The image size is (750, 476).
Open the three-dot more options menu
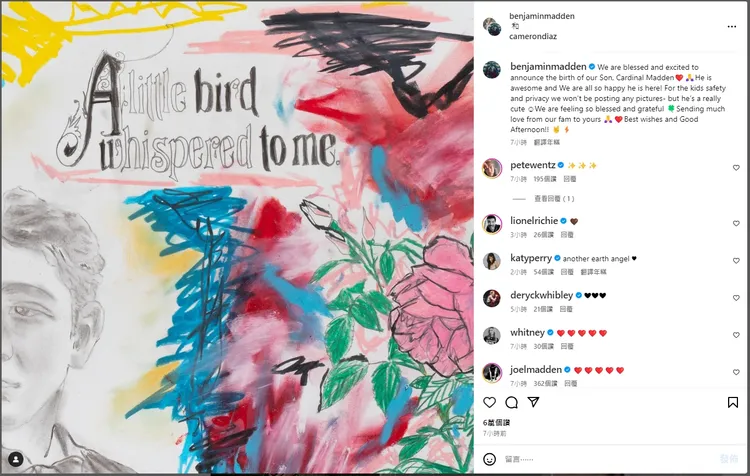click(732, 26)
